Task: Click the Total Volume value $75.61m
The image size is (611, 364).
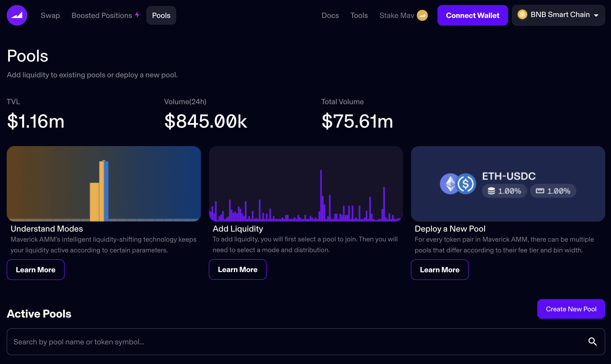Action: point(357,121)
